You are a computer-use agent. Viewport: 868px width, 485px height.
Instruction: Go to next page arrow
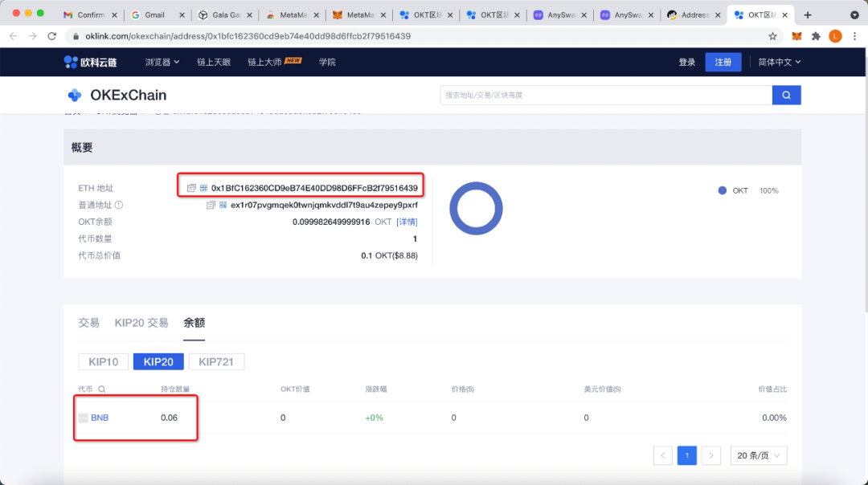pyautogui.click(x=710, y=455)
